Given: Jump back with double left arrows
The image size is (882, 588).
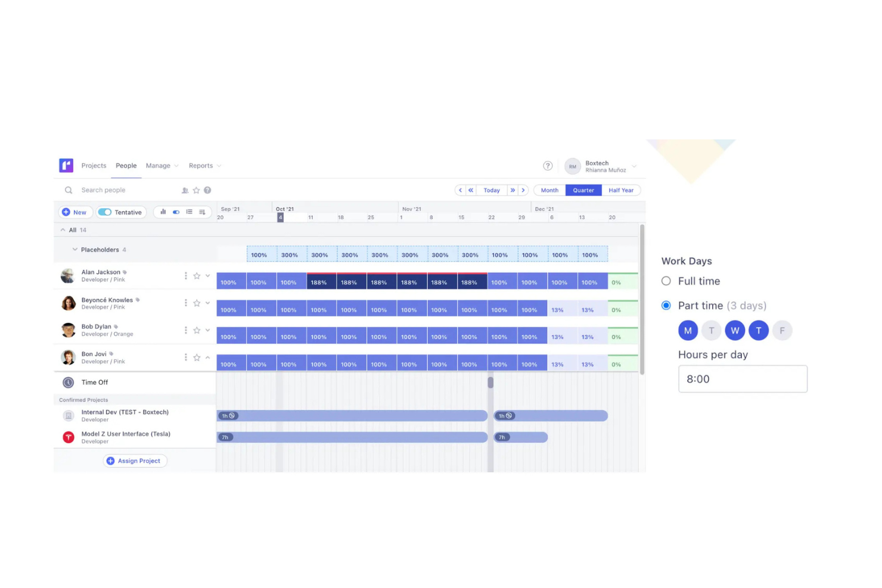Looking at the screenshot, I should (x=471, y=190).
